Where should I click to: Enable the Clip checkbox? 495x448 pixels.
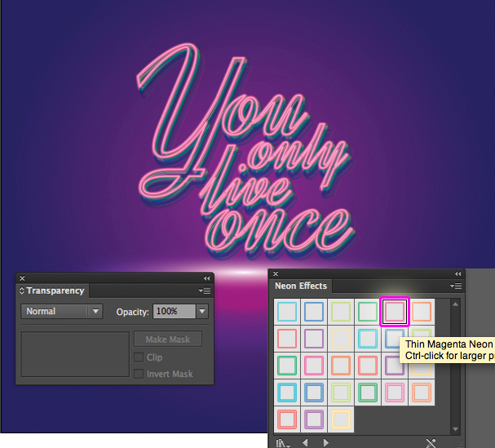139,357
